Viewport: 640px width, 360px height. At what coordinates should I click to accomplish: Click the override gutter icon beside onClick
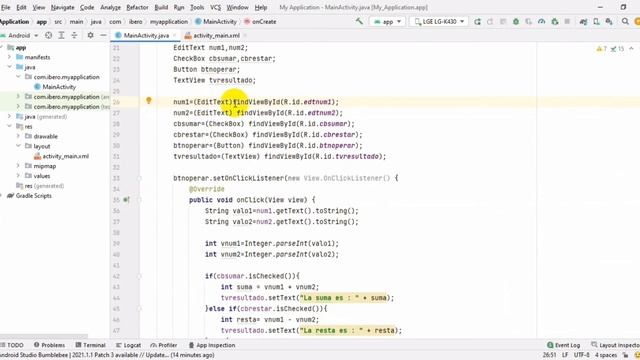coord(126,200)
